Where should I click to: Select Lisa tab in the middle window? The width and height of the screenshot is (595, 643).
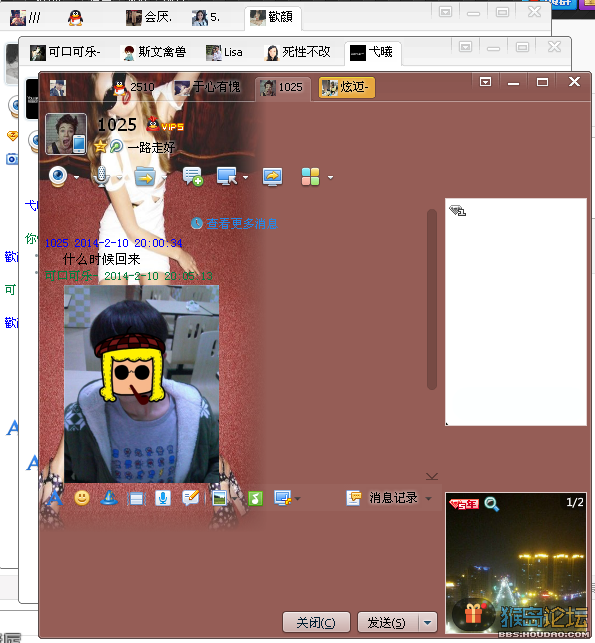click(224, 52)
